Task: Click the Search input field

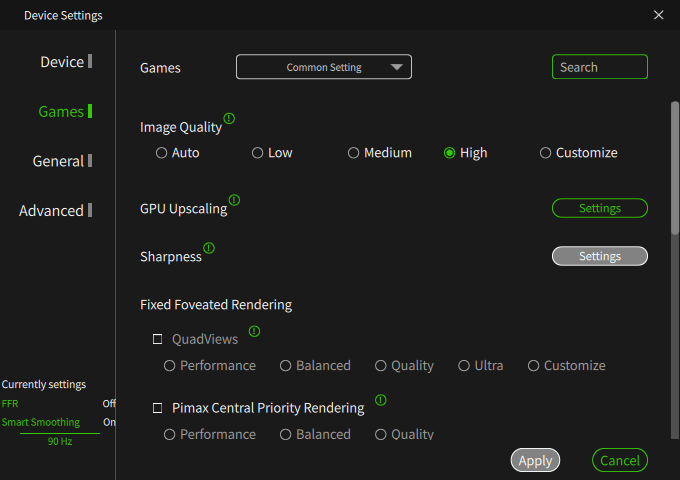Action: click(x=600, y=67)
